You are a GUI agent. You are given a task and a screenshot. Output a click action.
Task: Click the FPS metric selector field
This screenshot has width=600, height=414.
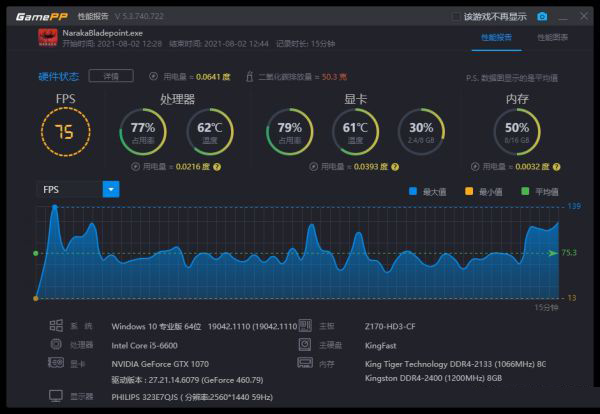[x=78, y=189]
